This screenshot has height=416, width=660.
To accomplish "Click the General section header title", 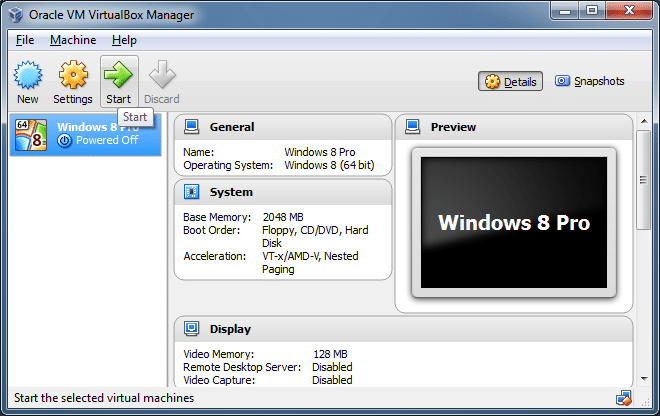I will 232,127.
